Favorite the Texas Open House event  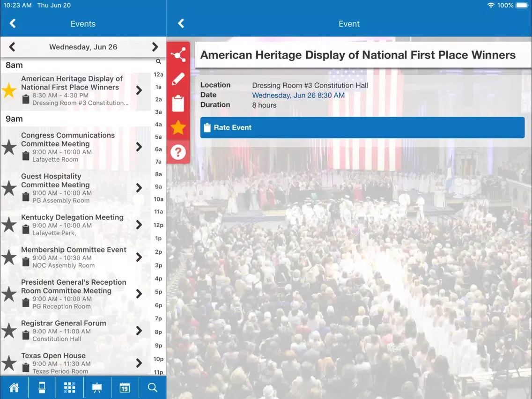(x=9, y=363)
